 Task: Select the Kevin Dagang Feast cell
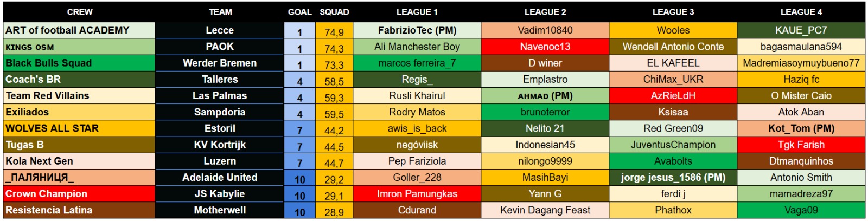545,210
